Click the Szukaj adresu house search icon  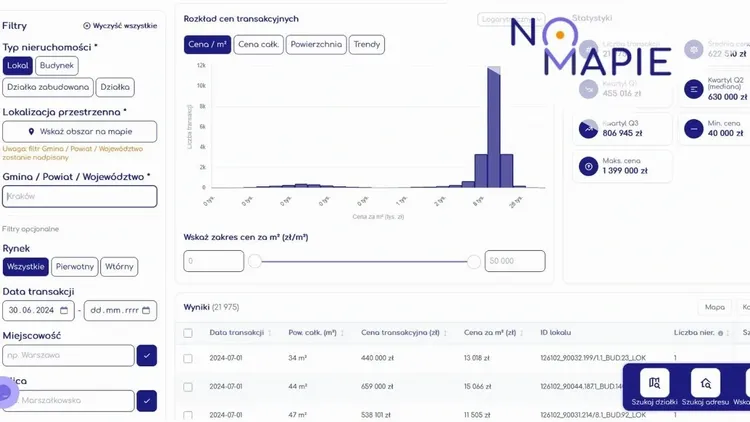(706, 383)
